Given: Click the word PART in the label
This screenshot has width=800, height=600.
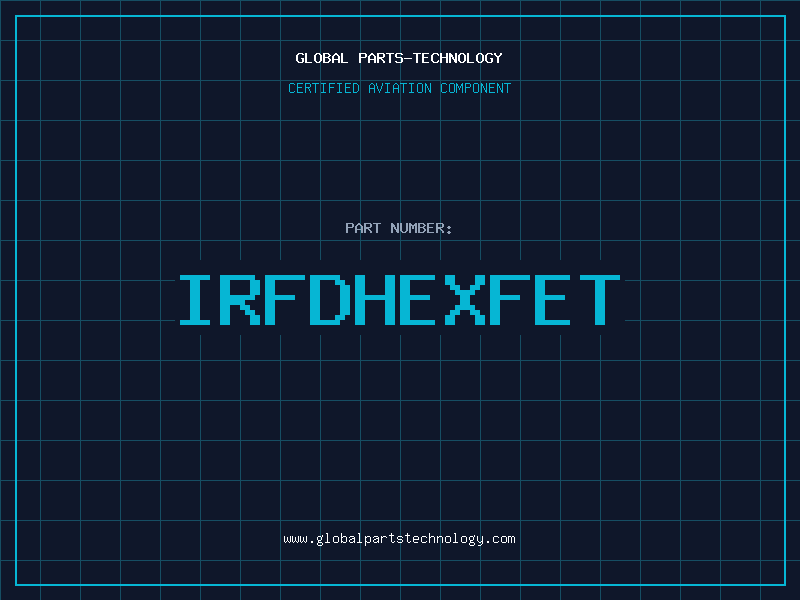Looking at the screenshot, I should [x=363, y=228].
